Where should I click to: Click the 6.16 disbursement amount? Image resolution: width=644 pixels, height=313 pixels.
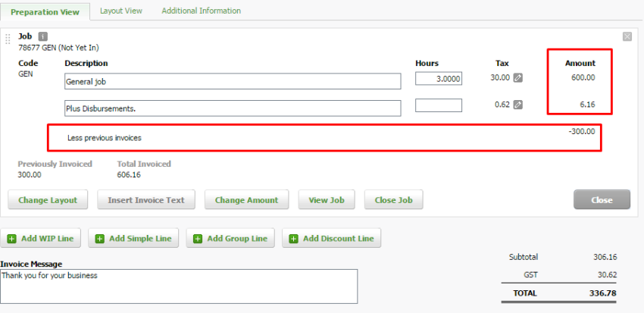588,105
